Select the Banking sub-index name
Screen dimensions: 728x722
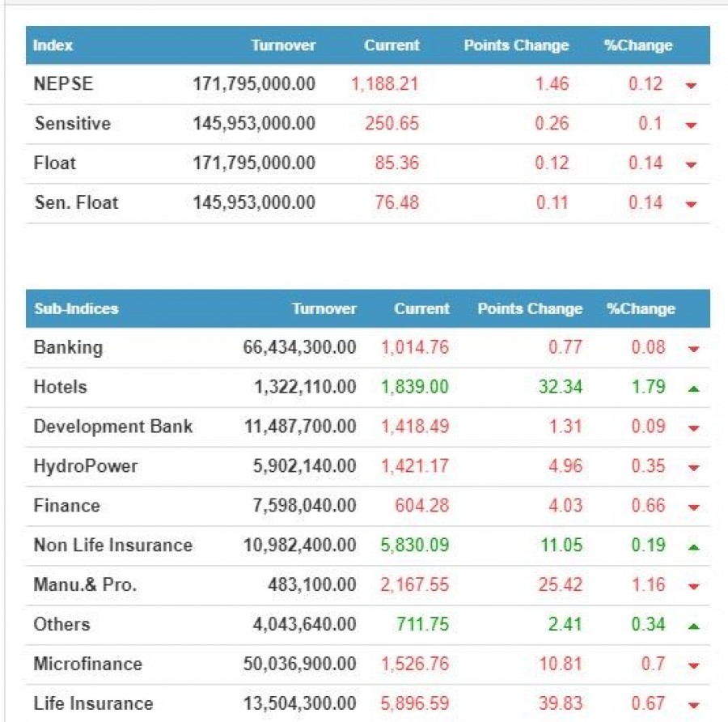[68, 347]
